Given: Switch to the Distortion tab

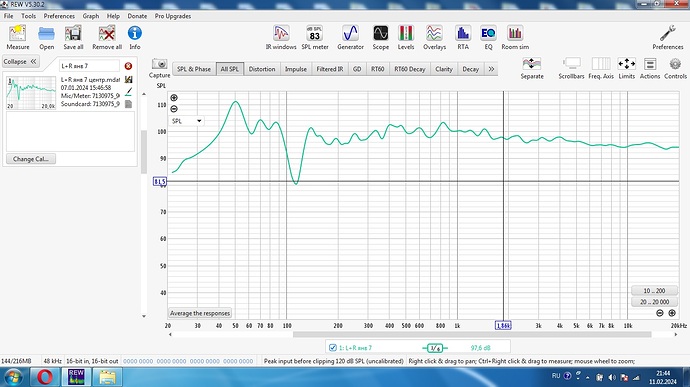Looking at the screenshot, I should 262,69.
